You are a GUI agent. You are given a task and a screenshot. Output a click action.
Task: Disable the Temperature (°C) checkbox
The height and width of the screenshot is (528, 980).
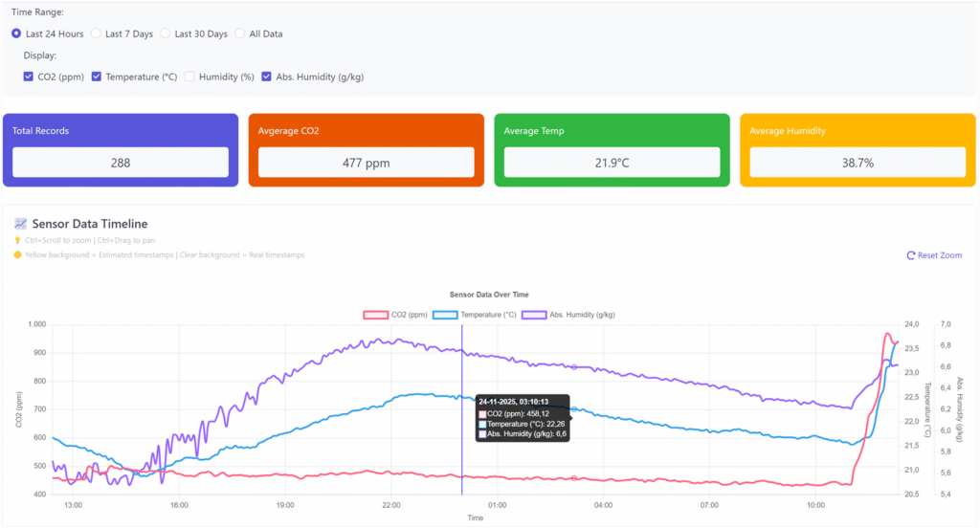[97, 77]
